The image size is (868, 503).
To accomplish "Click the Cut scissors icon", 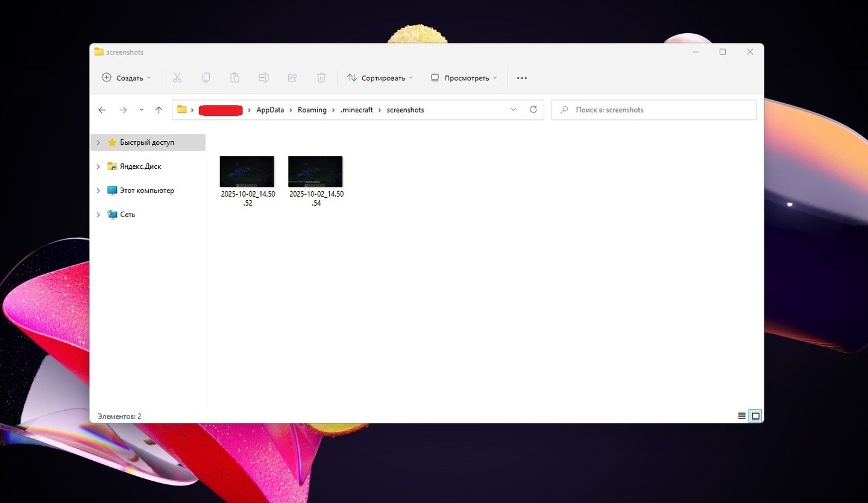I will click(177, 78).
